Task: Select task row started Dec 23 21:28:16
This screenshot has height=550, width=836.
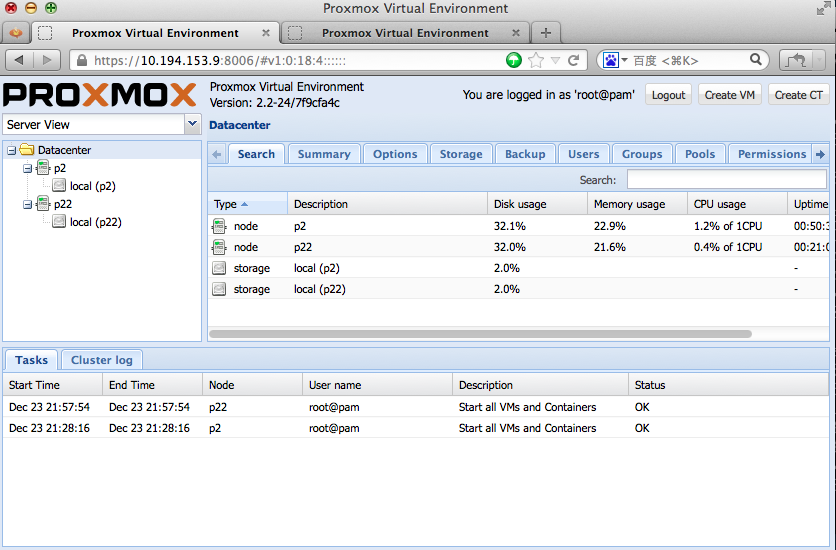Action: 416,428
